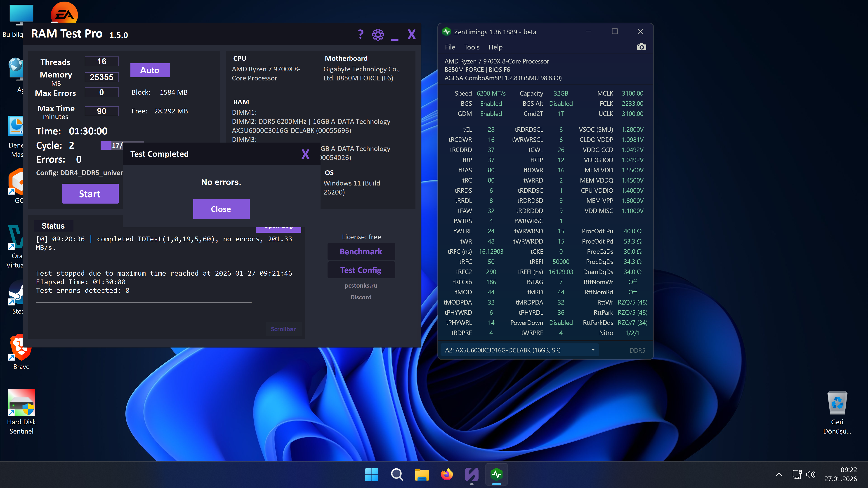Click the Config DDR4_DDR5 profile label

point(79,173)
